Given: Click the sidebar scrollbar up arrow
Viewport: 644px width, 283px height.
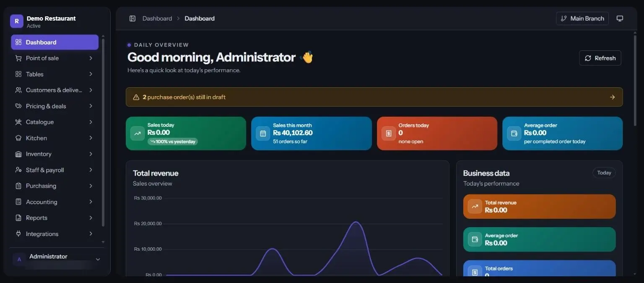Looking at the screenshot, I should click(x=103, y=36).
